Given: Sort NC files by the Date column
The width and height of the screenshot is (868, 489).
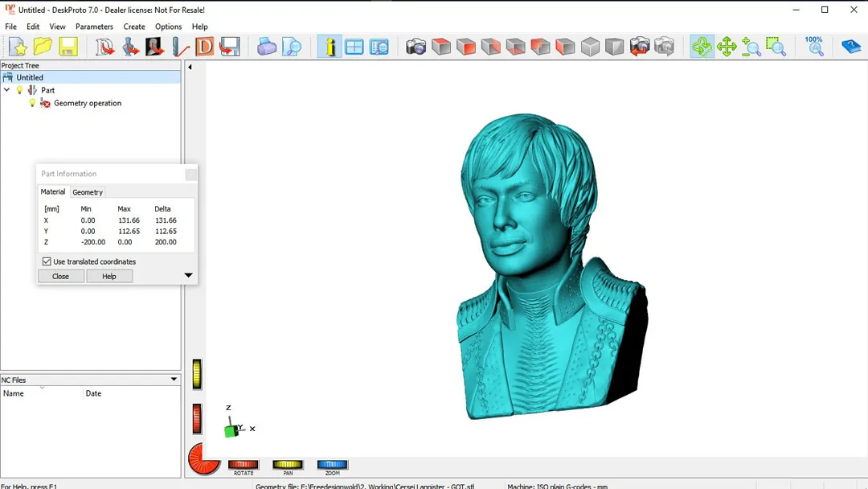Looking at the screenshot, I should 132,393.
